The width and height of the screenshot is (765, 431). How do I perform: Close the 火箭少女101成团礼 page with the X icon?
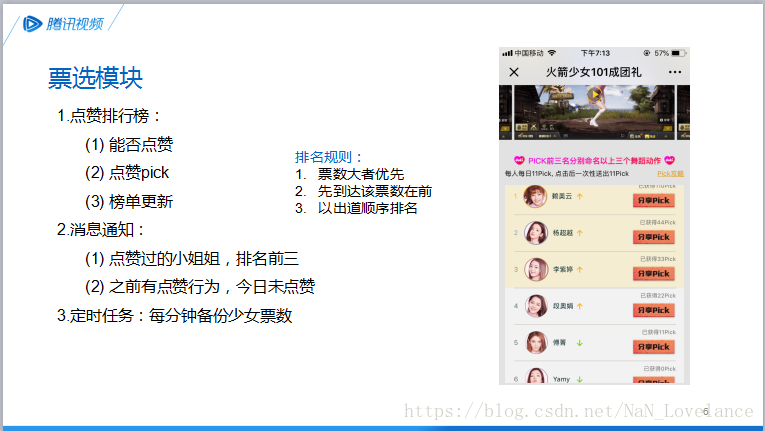pyautogui.click(x=514, y=72)
